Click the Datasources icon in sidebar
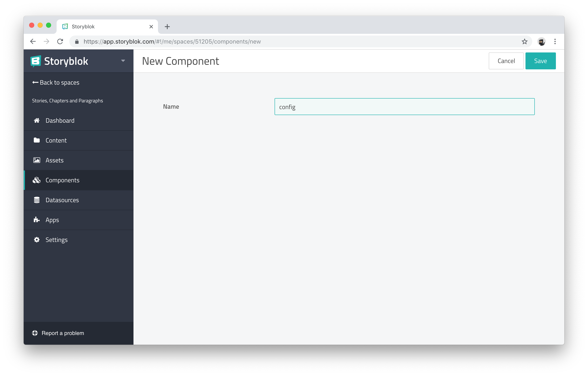588x376 pixels. click(x=36, y=200)
